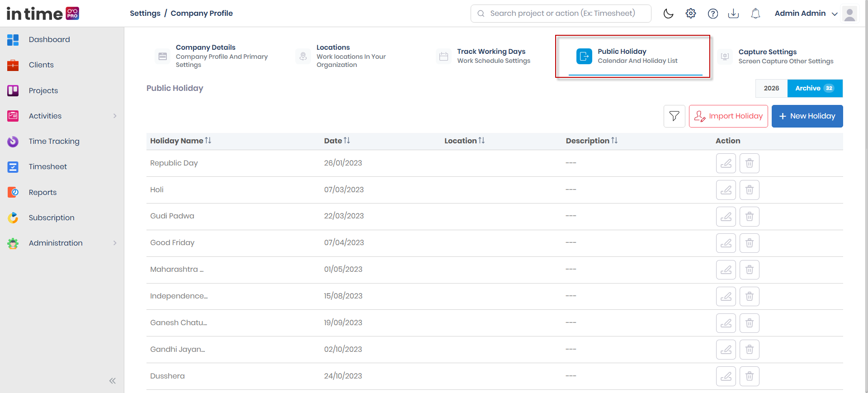Click Import Holiday button
868x393 pixels.
728,116
